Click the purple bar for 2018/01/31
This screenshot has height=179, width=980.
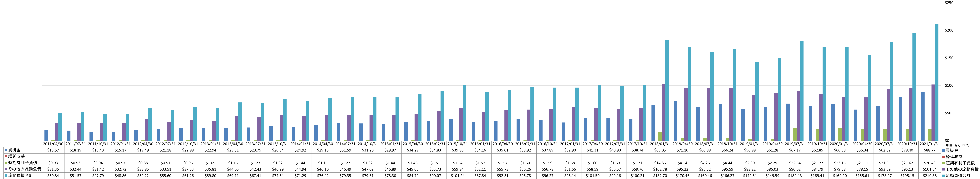(663, 112)
